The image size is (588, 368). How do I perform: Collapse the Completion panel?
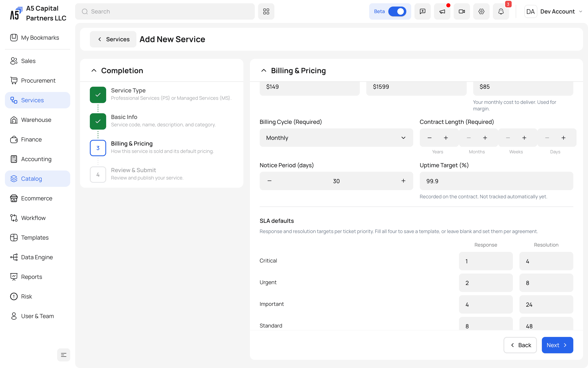(94, 71)
